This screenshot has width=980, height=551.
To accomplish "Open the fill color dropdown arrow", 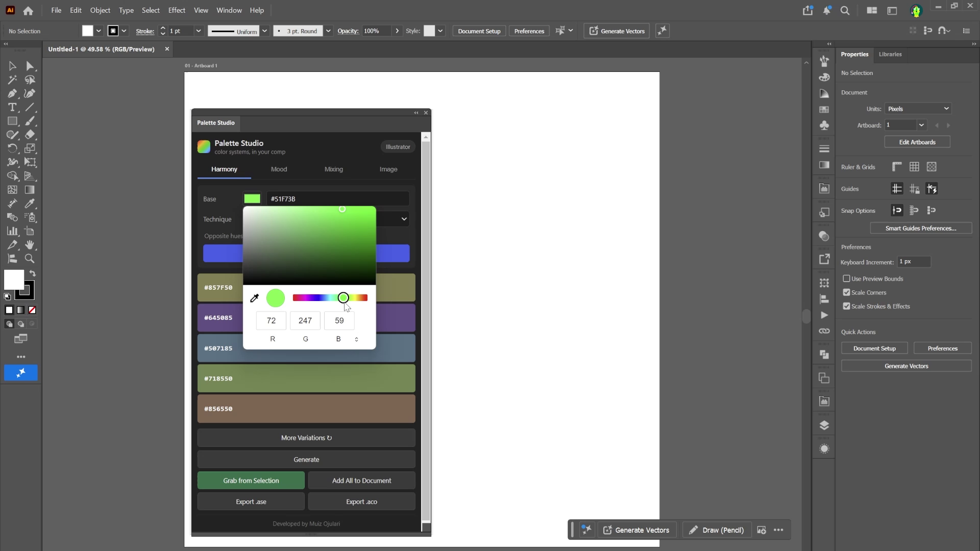I will coord(99,31).
